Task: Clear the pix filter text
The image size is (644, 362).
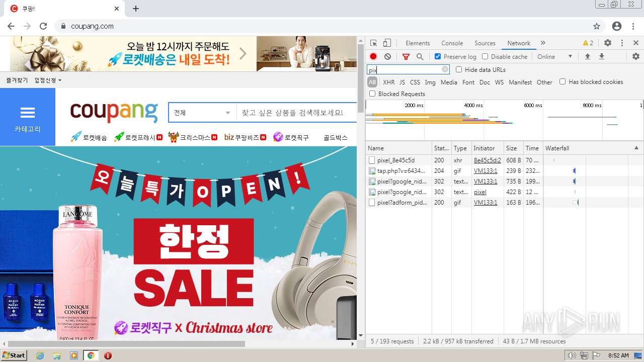Action: point(445,70)
